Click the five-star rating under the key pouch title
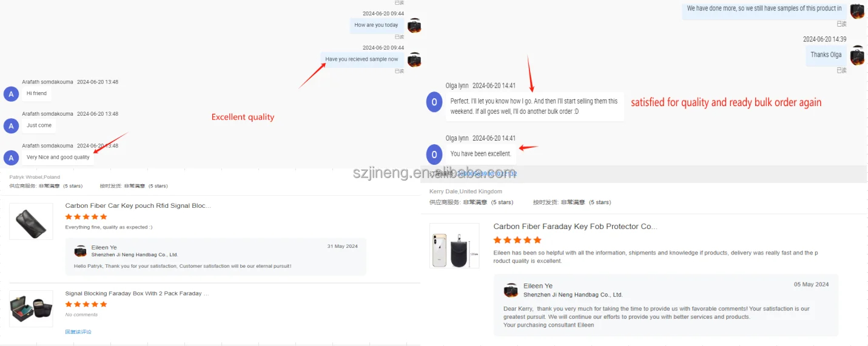 (x=86, y=217)
